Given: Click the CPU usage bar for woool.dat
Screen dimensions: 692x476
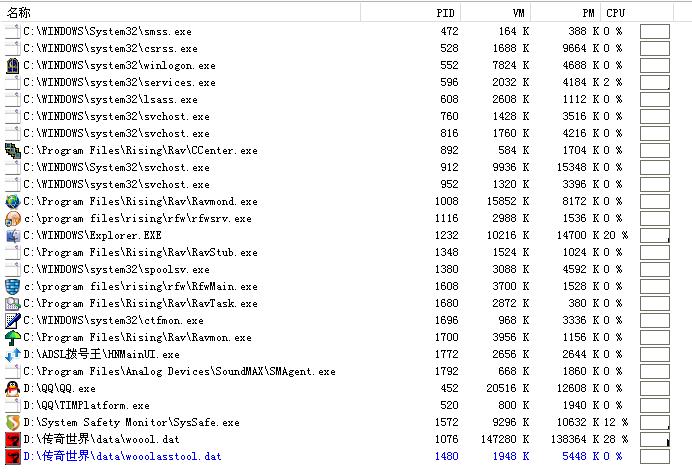Looking at the screenshot, I should click(654, 439).
